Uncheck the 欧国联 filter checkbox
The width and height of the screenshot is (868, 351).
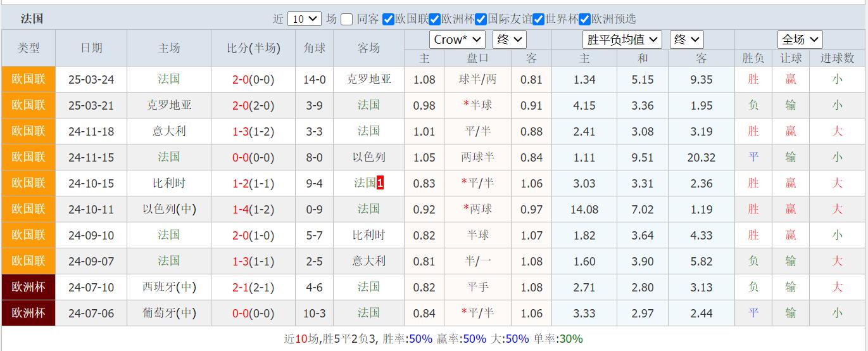389,19
